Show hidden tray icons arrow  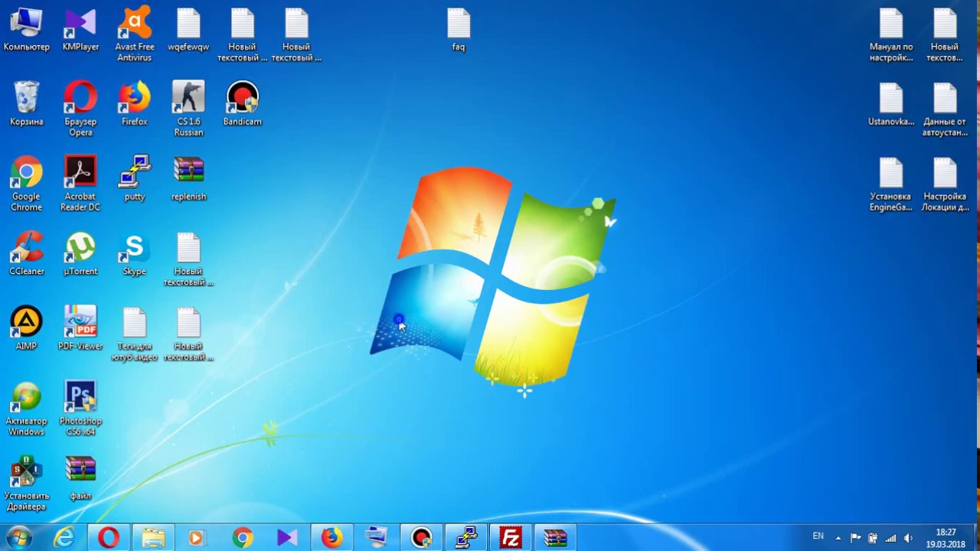coord(838,538)
